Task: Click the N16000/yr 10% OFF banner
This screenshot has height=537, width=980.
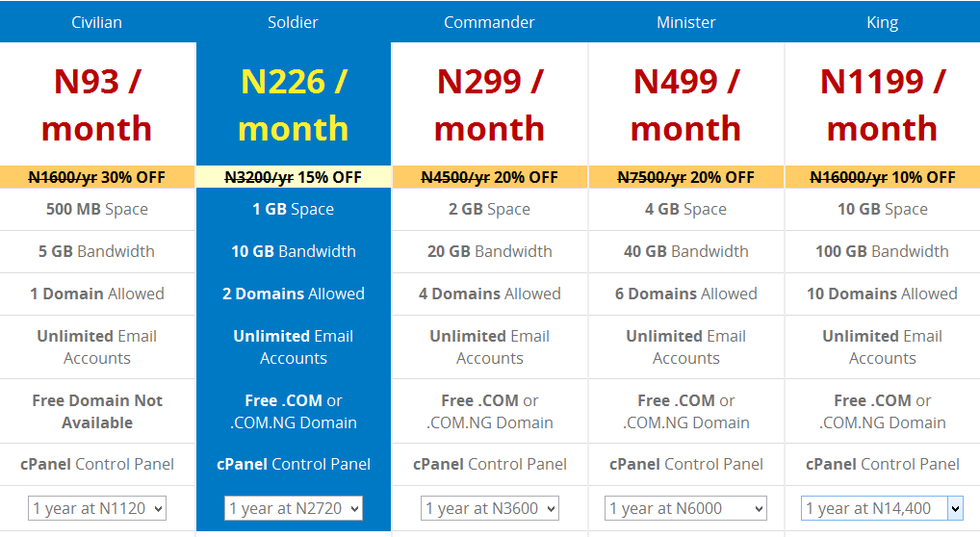Action: pos(882,177)
